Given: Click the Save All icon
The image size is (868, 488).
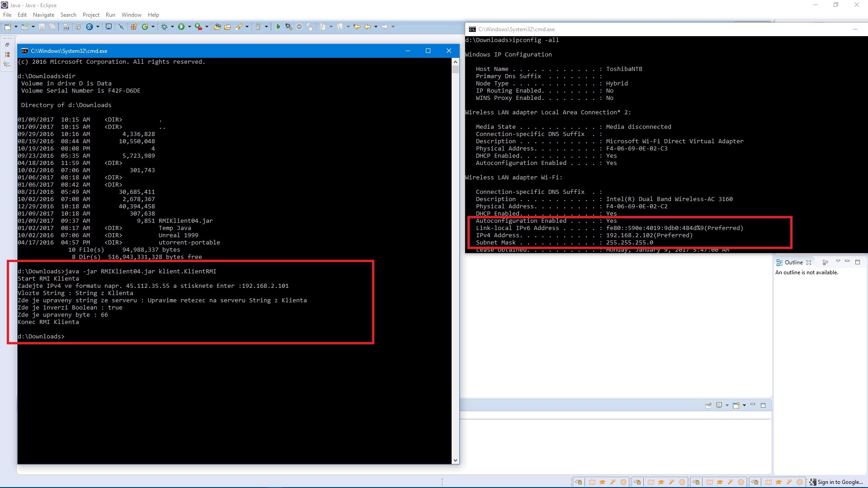Looking at the screenshot, I should tap(52, 27).
